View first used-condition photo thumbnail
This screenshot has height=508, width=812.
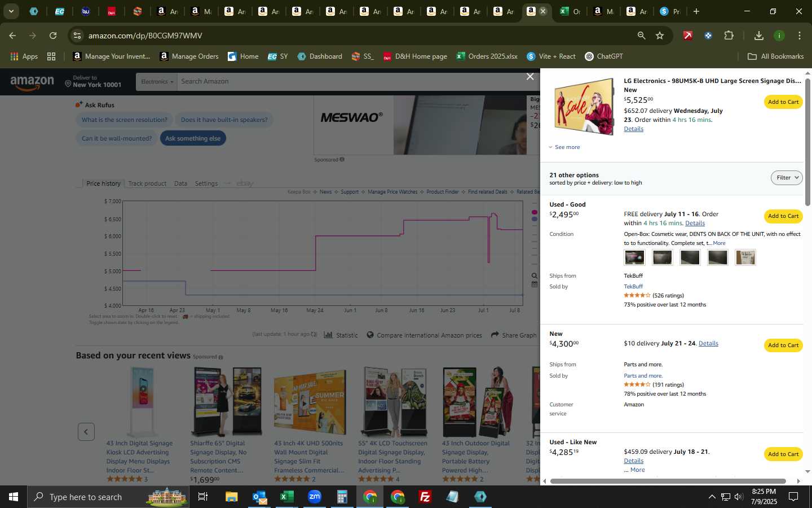[x=634, y=257]
